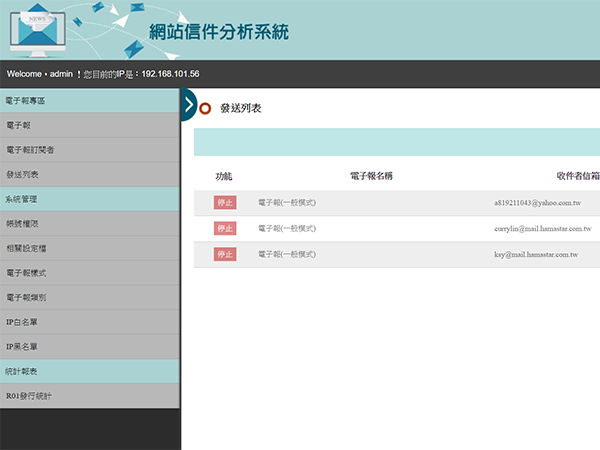Image resolution: width=600 pixels, height=450 pixels.
Task: Go to 電子報樣式 menu item
Action: [90, 273]
